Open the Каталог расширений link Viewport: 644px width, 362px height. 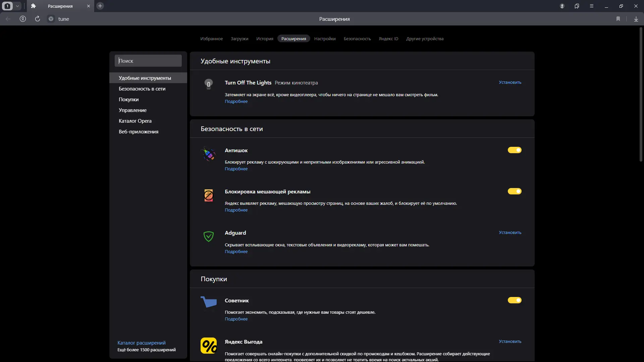click(142, 343)
